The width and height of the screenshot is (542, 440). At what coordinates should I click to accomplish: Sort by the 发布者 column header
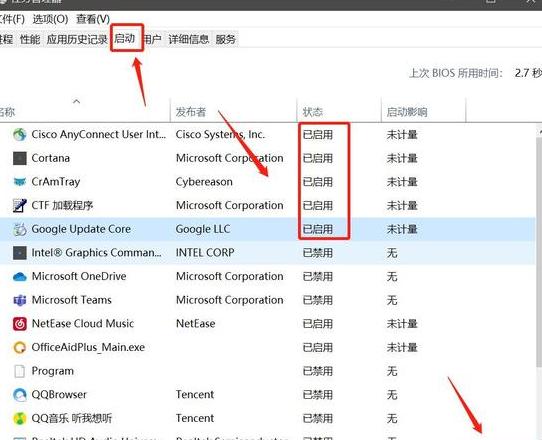191,112
